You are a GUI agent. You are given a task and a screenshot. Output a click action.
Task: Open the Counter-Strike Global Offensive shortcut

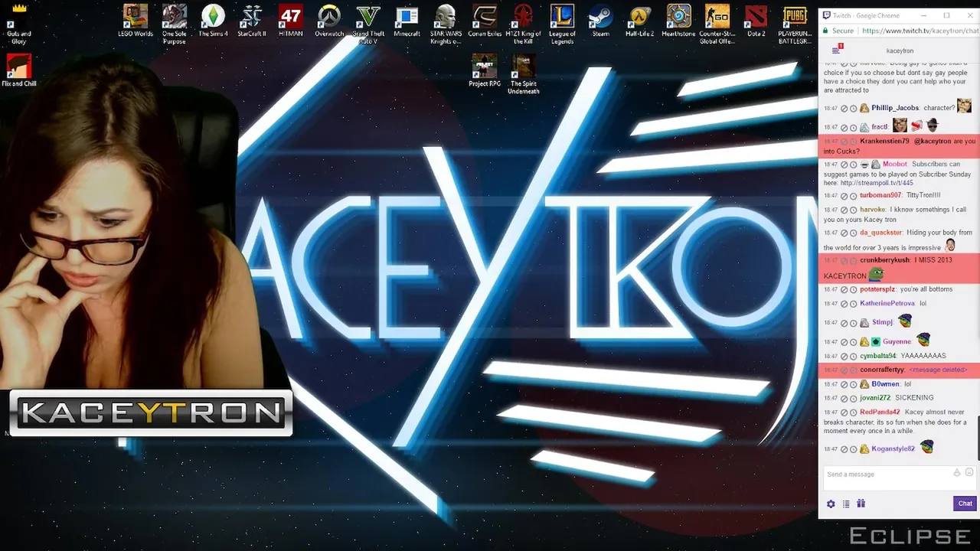[717, 24]
